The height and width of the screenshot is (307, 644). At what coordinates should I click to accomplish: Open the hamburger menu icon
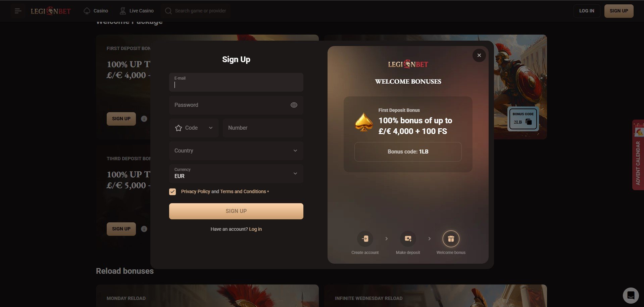pyautogui.click(x=18, y=11)
